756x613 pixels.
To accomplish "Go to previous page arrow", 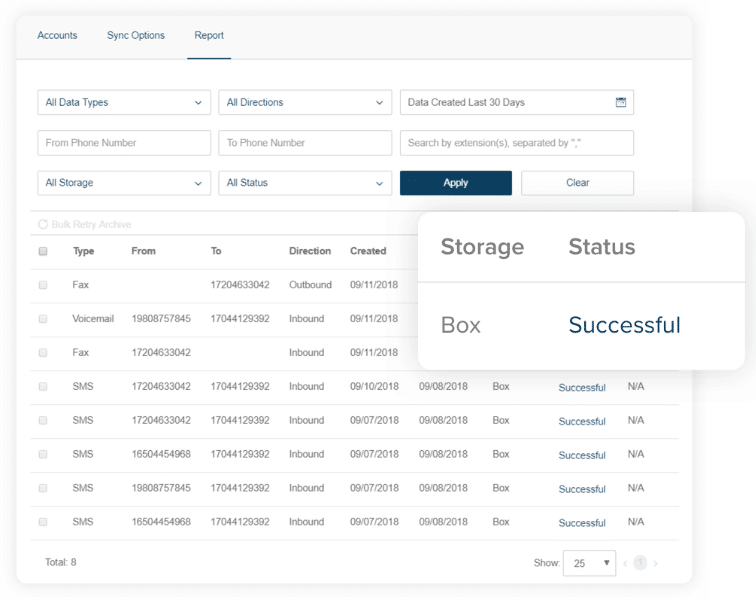I will pos(625,564).
